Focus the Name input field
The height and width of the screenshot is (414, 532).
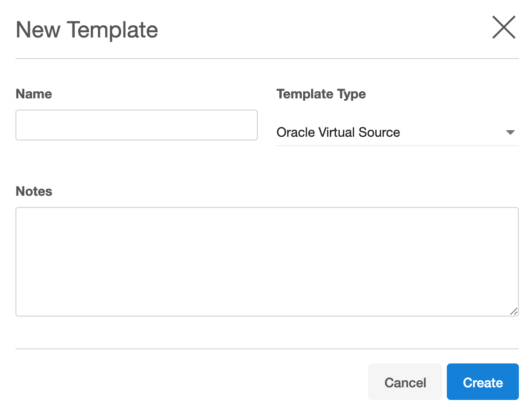(x=136, y=125)
